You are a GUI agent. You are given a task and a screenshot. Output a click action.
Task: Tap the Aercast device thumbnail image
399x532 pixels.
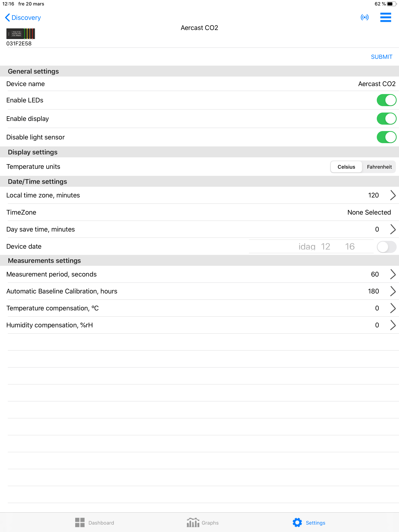click(21, 34)
